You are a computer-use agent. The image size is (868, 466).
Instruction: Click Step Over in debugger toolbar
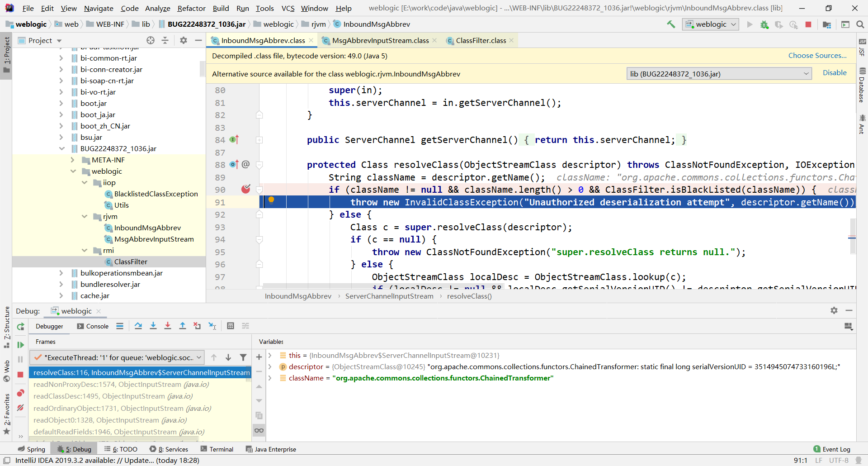[x=138, y=326]
